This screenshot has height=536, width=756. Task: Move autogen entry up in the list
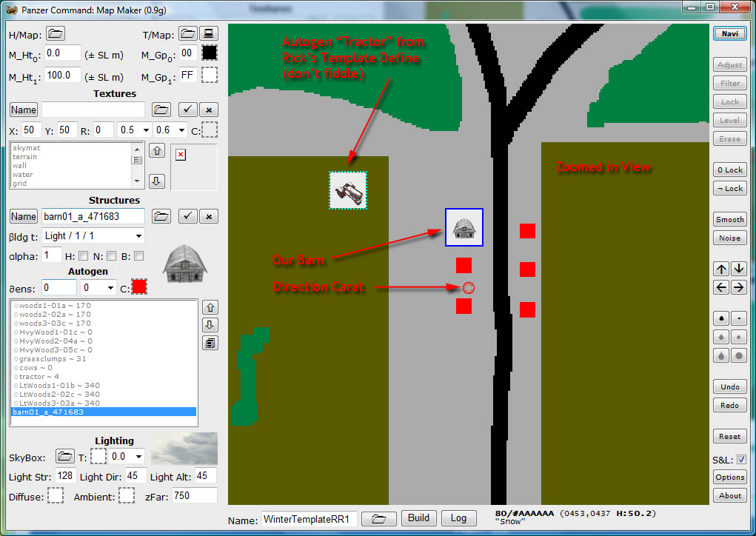(x=210, y=307)
